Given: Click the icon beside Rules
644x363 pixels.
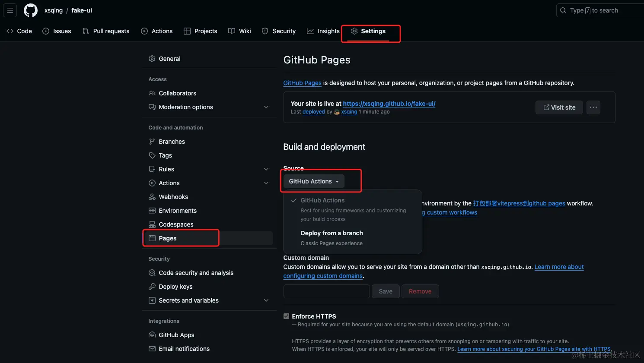Looking at the screenshot, I should click(x=152, y=169).
